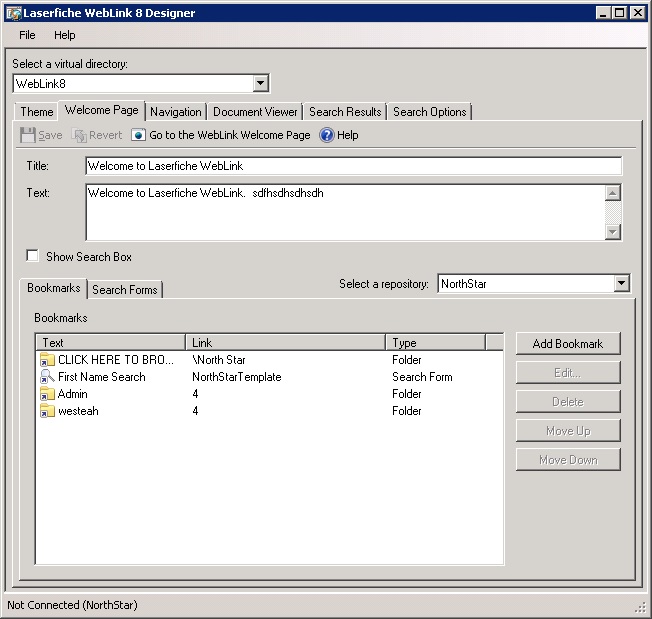Click the folder icon beside CLICK HERE TO BRO...
This screenshot has width=652, height=619.
click(x=47, y=360)
